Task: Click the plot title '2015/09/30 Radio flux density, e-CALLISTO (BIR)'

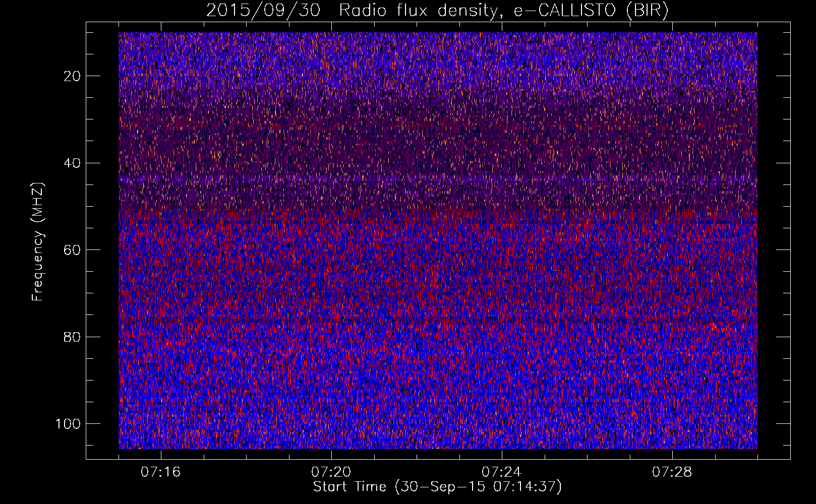Action: point(437,11)
